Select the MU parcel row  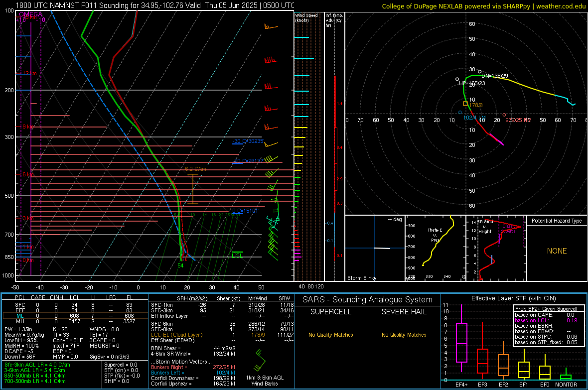coord(75,321)
